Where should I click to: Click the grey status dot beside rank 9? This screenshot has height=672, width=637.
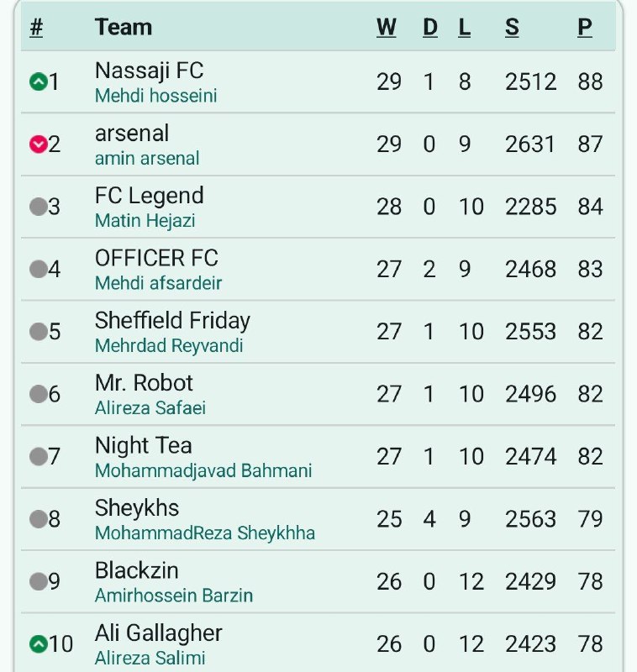[38, 581]
